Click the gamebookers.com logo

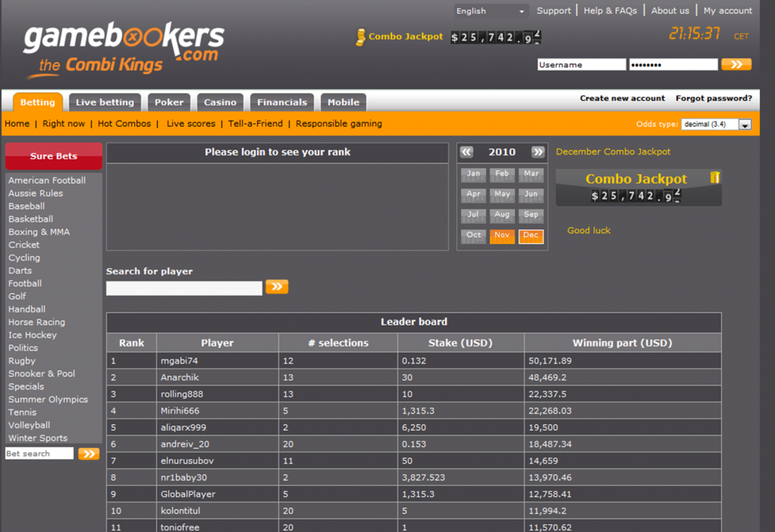[x=123, y=50]
